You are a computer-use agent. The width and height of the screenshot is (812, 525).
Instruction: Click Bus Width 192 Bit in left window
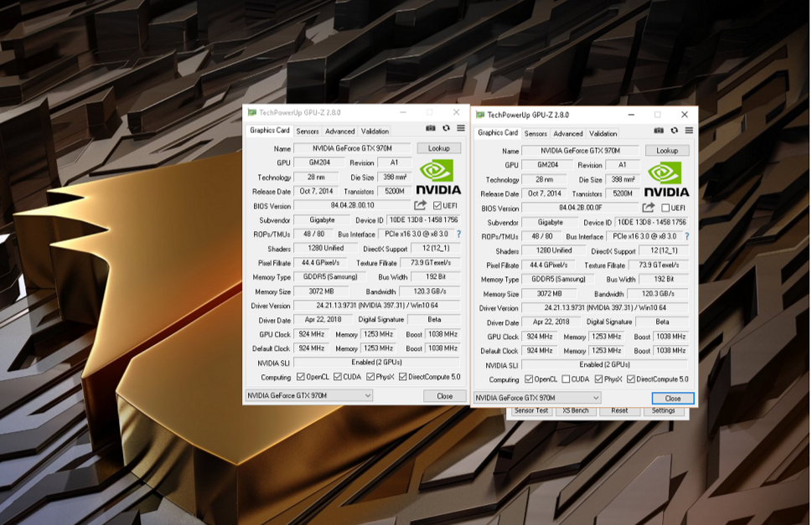click(436, 276)
